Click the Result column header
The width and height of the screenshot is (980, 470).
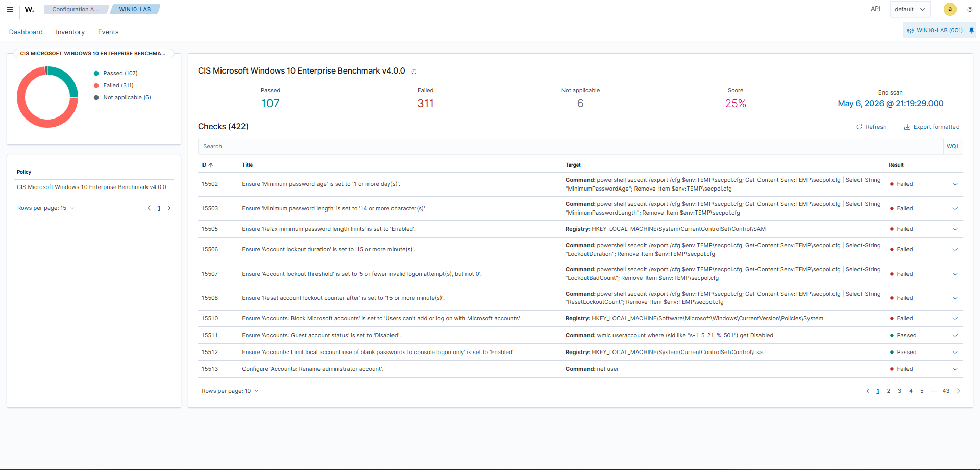tap(896, 165)
